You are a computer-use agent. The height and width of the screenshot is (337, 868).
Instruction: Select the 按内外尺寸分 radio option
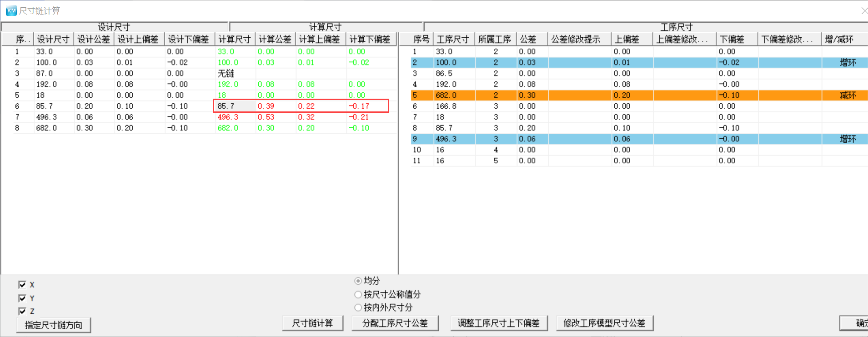pos(358,308)
